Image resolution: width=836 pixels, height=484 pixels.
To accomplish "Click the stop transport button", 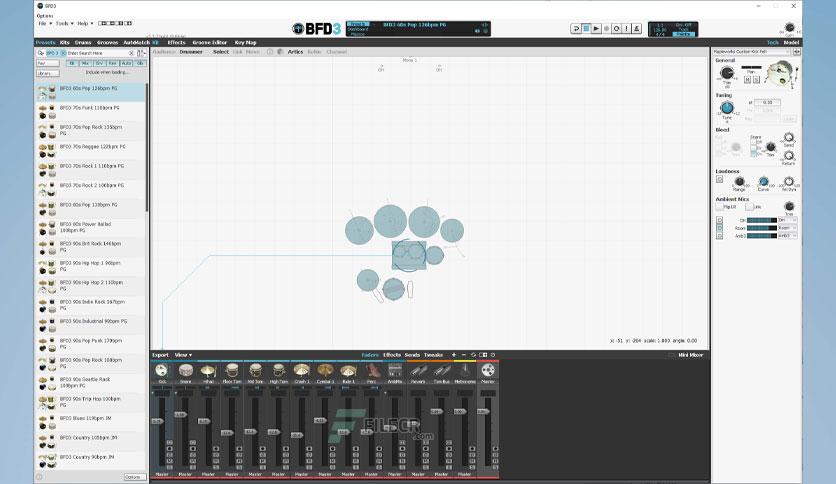I will [x=586, y=29].
